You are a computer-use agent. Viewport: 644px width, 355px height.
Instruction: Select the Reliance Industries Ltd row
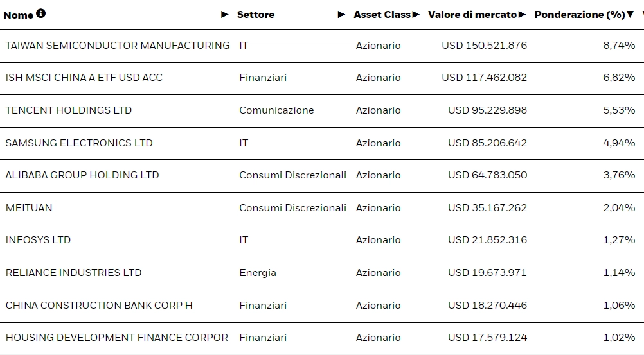click(73, 273)
